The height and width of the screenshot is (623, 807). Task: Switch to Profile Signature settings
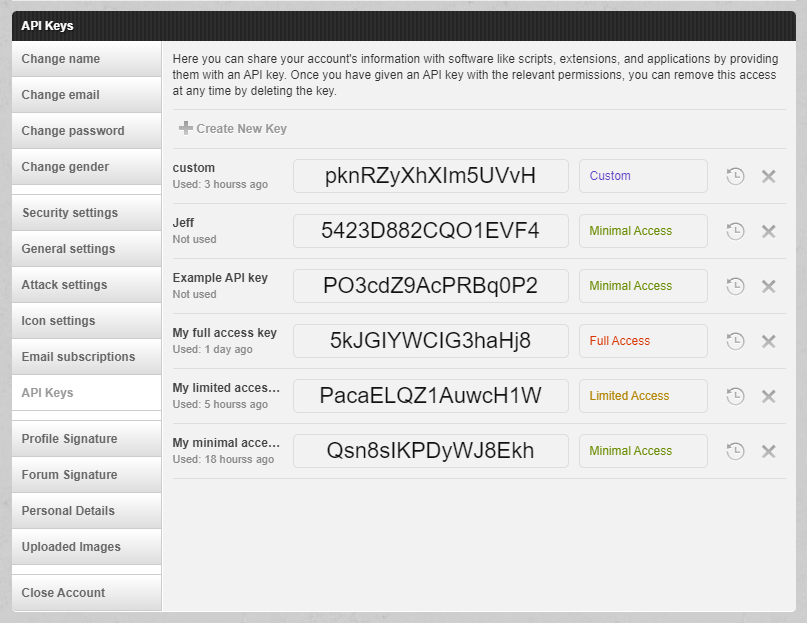[x=86, y=439]
